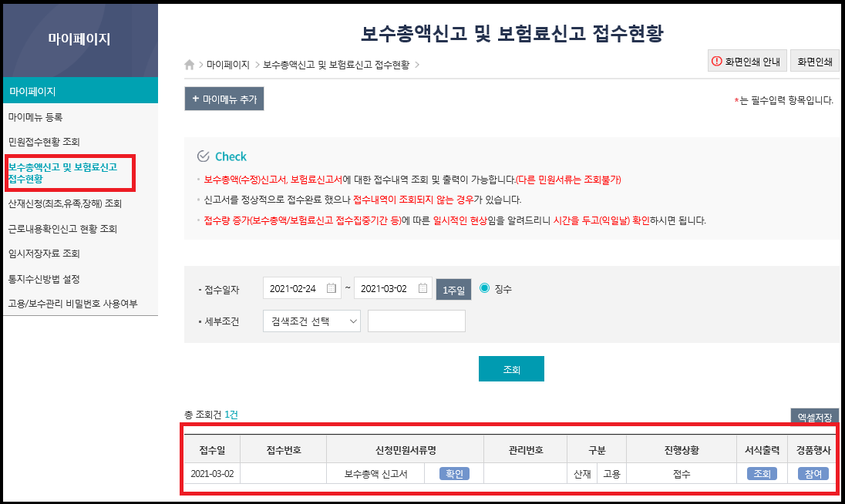Click the 관리번호 column header
This screenshot has height=504, width=845.
click(x=526, y=450)
